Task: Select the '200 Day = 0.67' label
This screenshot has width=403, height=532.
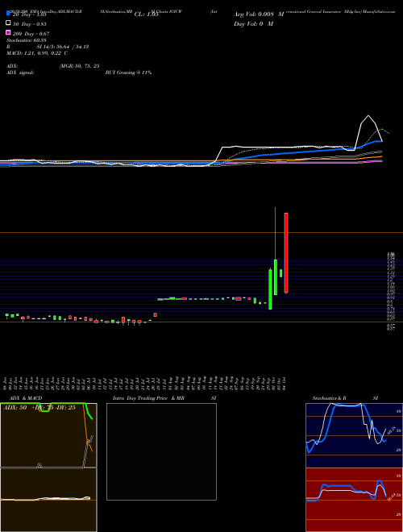Action: tap(31, 34)
